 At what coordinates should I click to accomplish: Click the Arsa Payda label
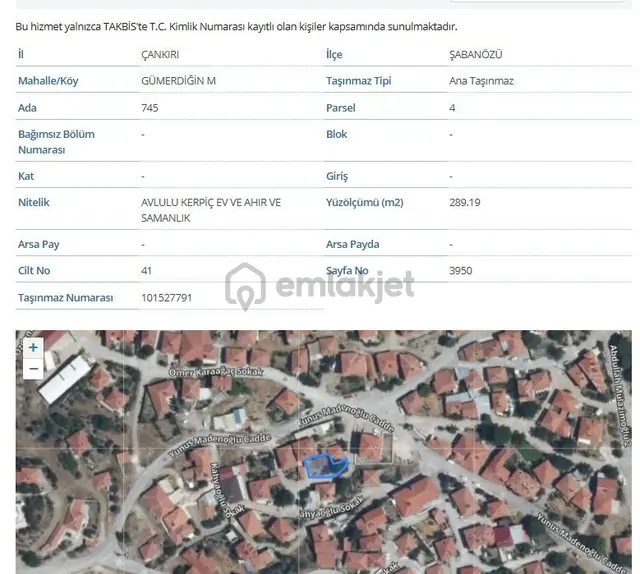352,244
